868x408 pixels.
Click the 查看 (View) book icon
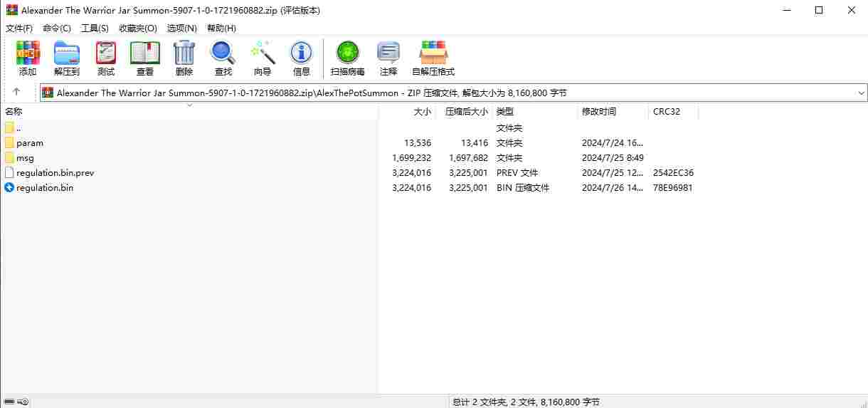(145, 53)
